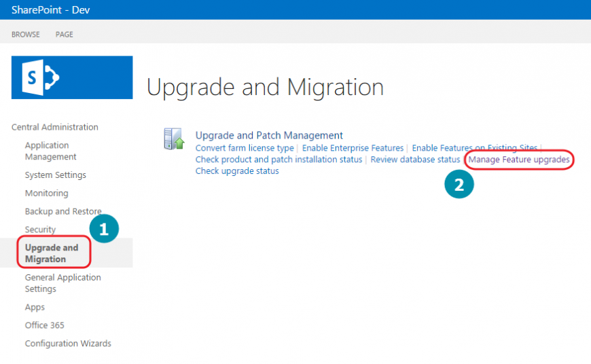The image size is (591, 364).
Task: Click the SharePoint logo image
Action: point(72,77)
